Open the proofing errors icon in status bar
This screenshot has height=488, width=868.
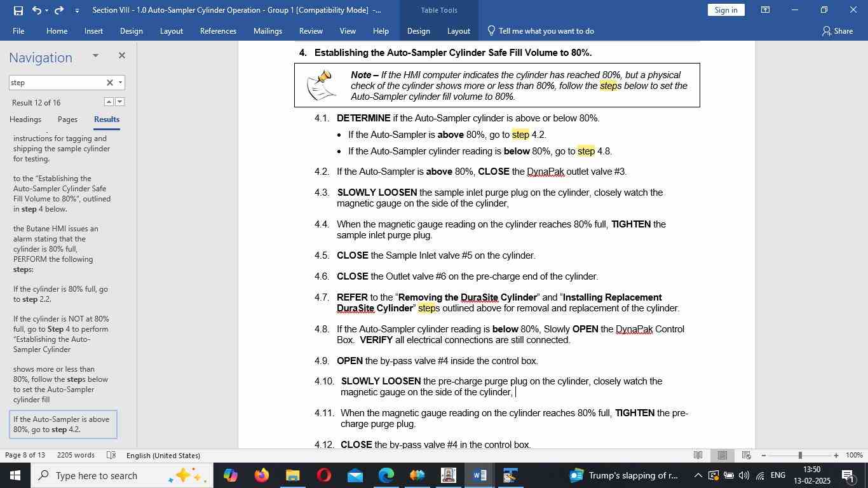pos(111,456)
